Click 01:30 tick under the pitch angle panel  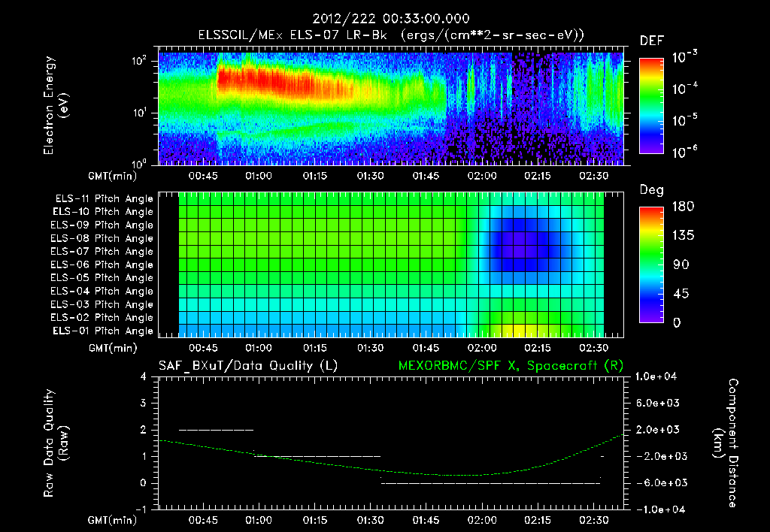click(x=370, y=348)
